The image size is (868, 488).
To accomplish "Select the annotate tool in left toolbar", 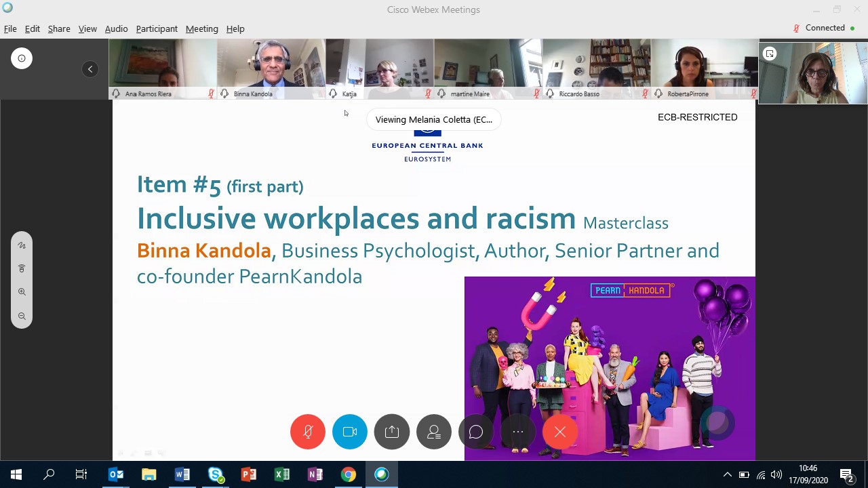I will pos(22,245).
